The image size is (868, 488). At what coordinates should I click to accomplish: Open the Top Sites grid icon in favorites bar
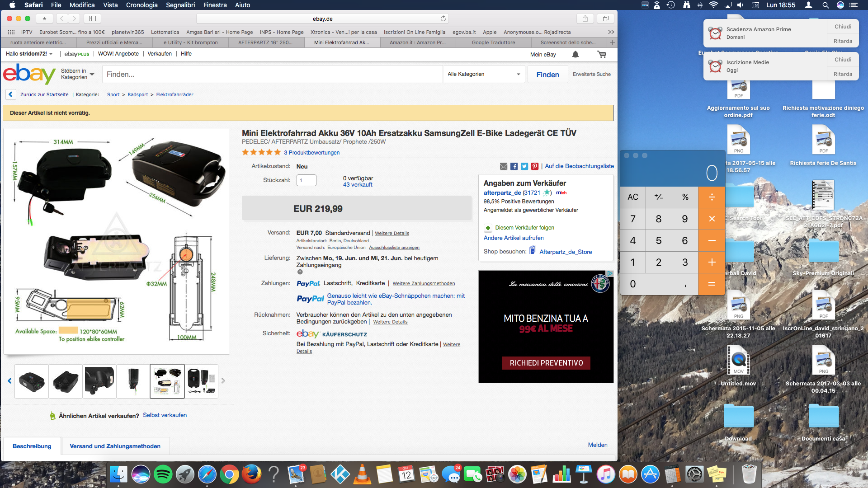(x=11, y=32)
